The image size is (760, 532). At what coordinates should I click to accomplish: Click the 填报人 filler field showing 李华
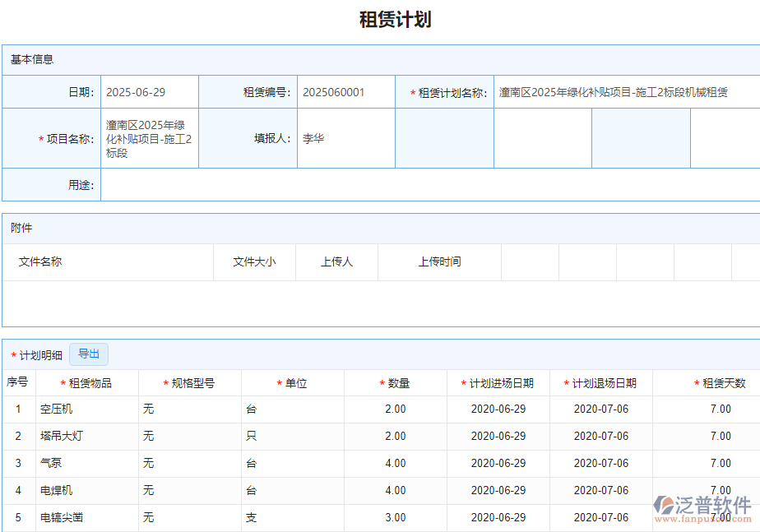(345, 138)
